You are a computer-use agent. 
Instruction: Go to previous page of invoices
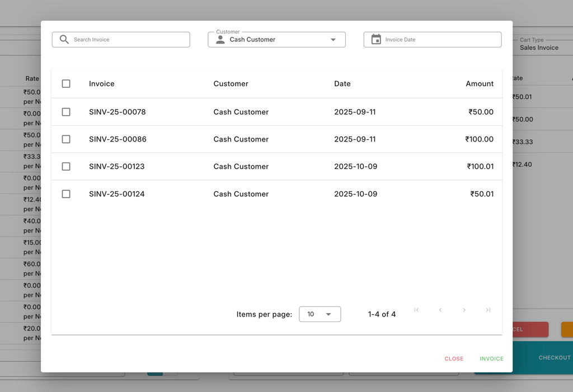pos(440,310)
